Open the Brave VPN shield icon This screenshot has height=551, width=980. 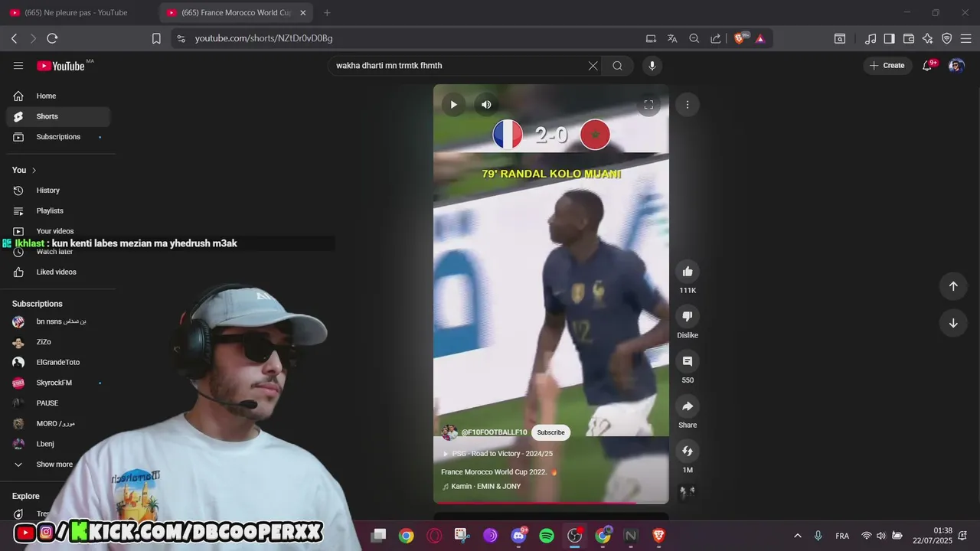tap(947, 38)
